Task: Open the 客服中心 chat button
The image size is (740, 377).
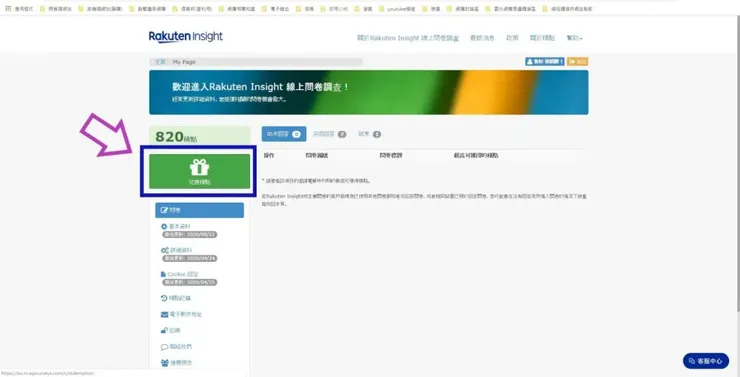Action: pos(706,361)
